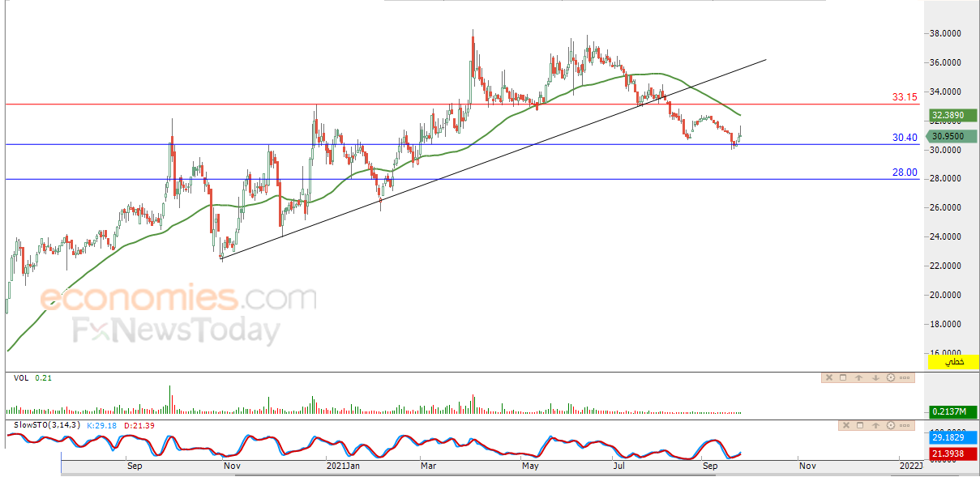Open more options for SlowSTO pane
Viewport: 980px width, 477px height.
tap(905, 425)
